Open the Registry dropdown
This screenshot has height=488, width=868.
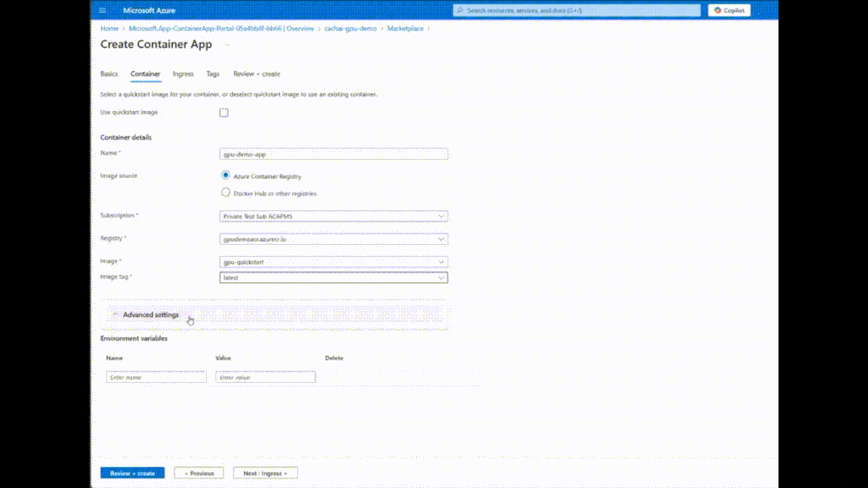[x=334, y=239]
